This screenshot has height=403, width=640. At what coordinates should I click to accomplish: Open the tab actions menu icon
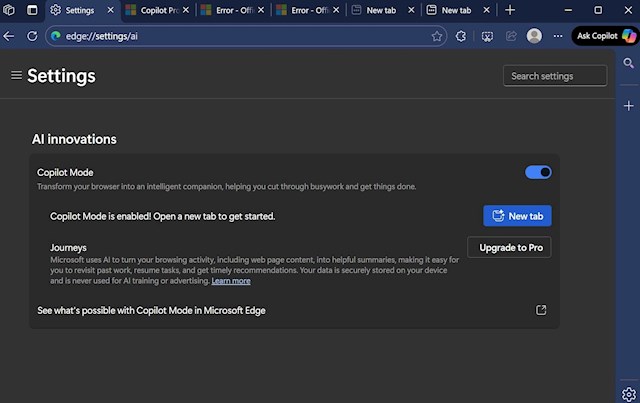pos(32,10)
